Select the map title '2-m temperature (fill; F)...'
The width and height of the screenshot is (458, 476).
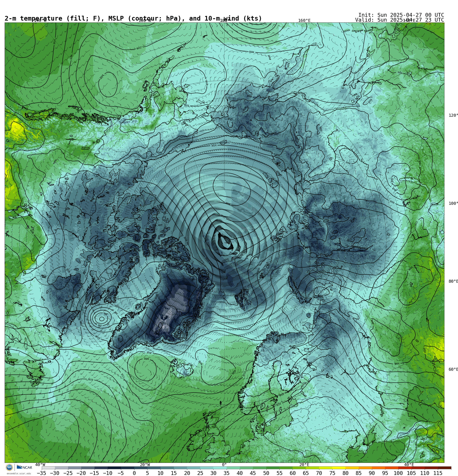click(133, 18)
